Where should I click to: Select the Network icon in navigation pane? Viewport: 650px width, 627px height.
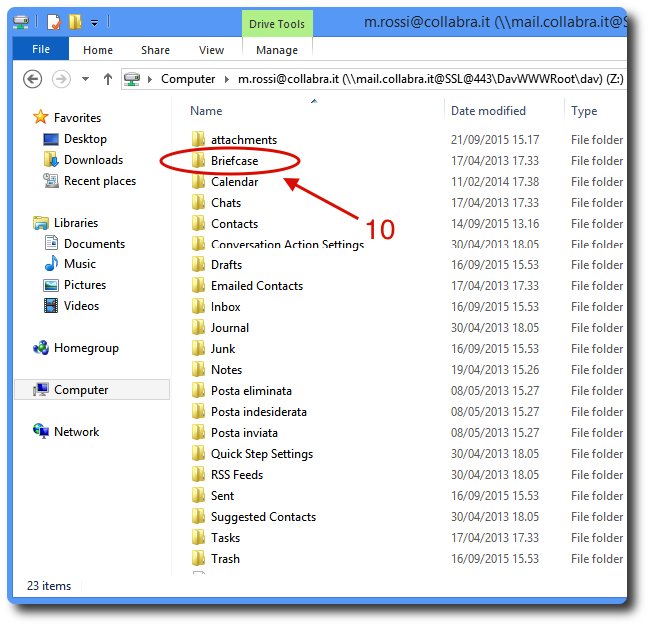(41, 432)
